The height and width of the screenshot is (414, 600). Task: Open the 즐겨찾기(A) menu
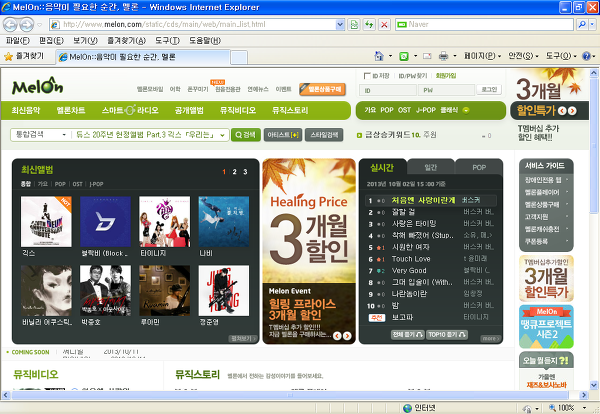click(x=126, y=41)
